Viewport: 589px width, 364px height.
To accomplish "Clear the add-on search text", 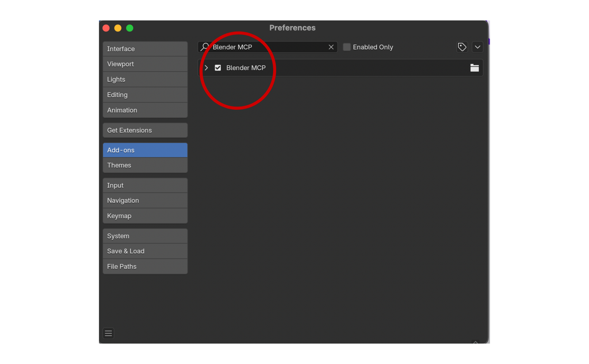I will (x=331, y=47).
